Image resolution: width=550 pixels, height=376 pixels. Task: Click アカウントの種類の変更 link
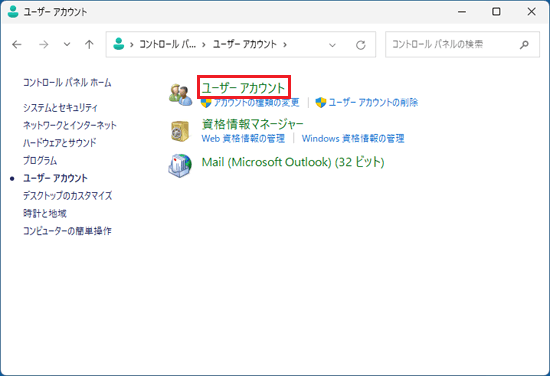pos(256,102)
